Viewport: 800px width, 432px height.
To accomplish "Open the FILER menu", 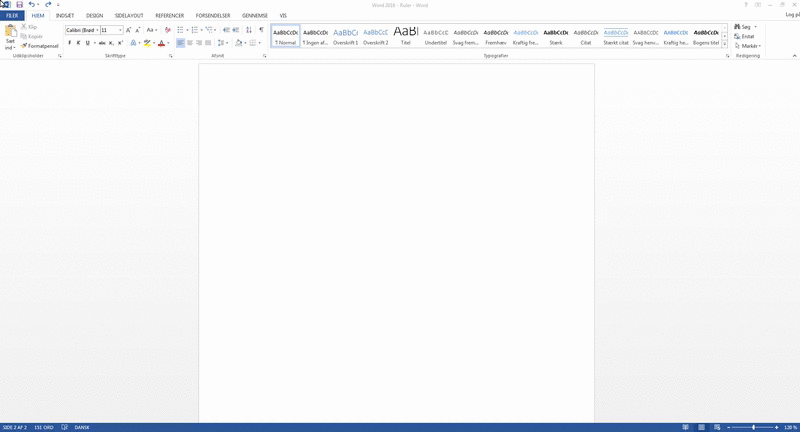I will pos(12,16).
